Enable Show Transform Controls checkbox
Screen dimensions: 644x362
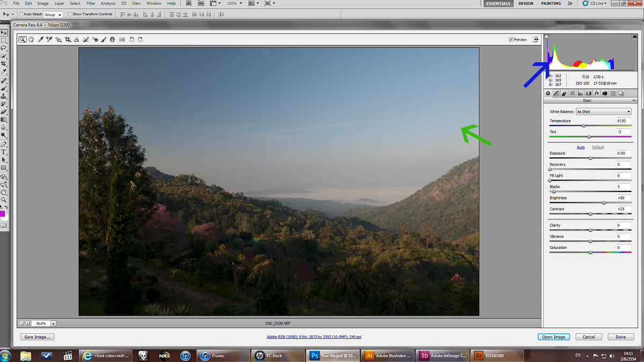click(x=70, y=14)
